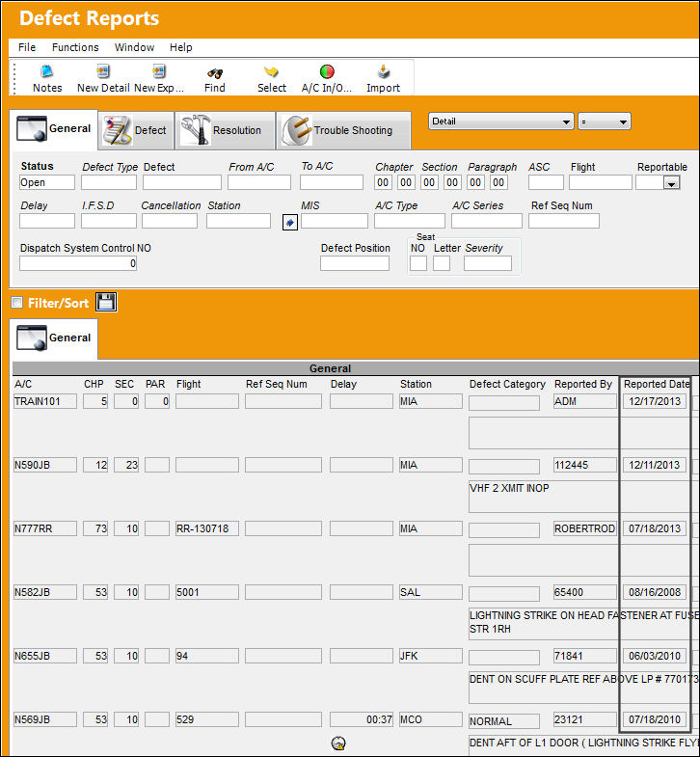Select the N569JB aircraft cell

(45, 720)
